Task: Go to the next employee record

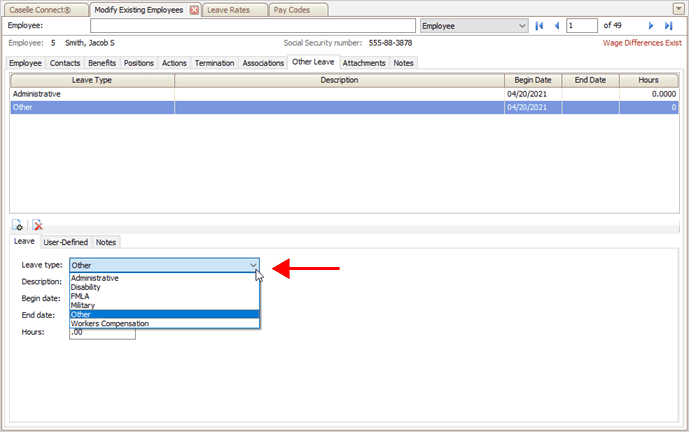Action: 651,25
